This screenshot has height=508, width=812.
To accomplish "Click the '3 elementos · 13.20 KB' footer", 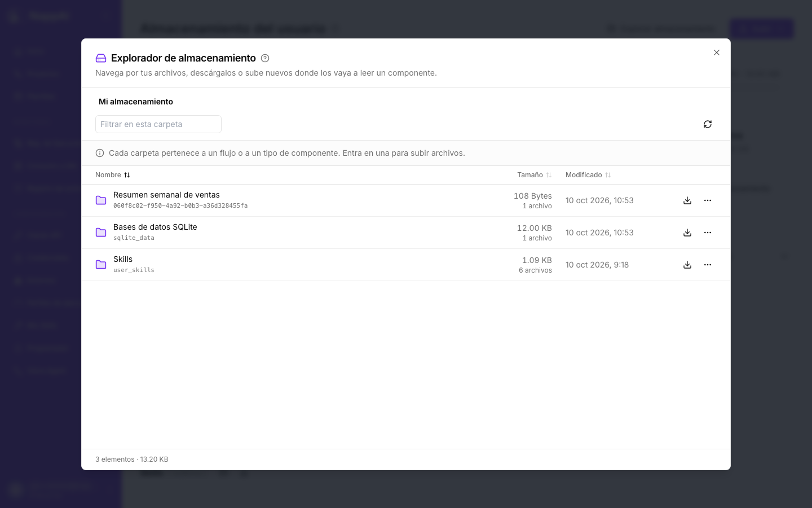I will [x=132, y=459].
